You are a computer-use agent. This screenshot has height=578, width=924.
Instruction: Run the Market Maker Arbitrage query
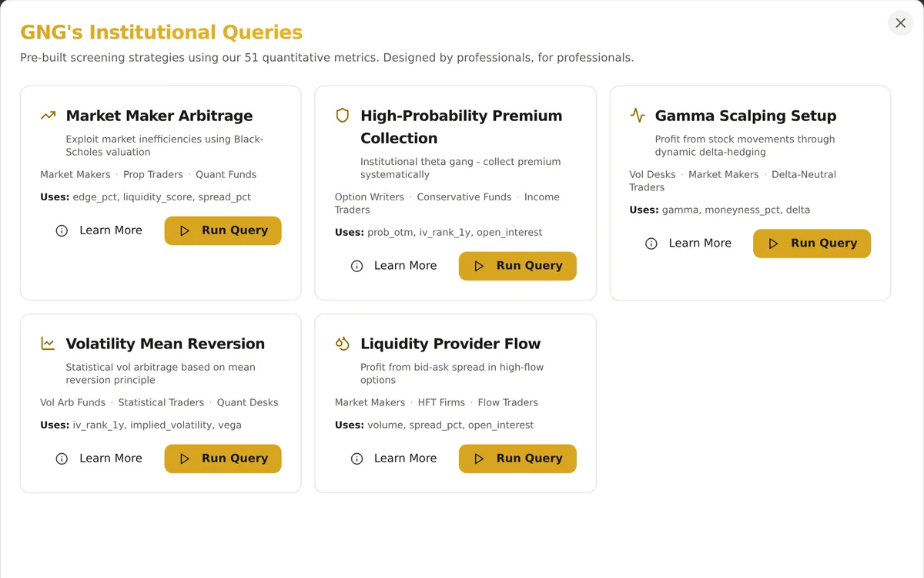pyautogui.click(x=223, y=230)
